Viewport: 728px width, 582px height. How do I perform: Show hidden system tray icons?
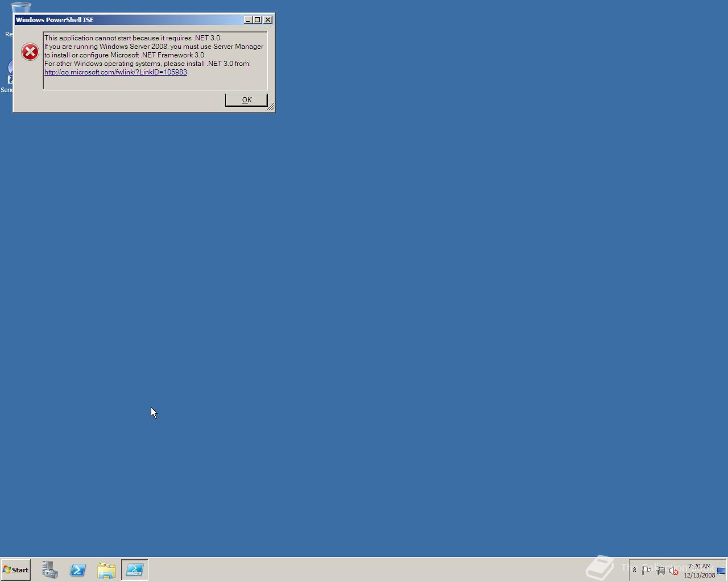pos(634,570)
